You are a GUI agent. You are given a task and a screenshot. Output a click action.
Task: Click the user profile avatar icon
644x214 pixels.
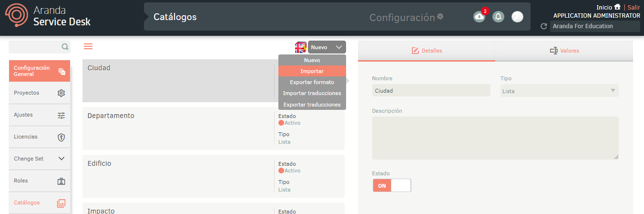517,17
